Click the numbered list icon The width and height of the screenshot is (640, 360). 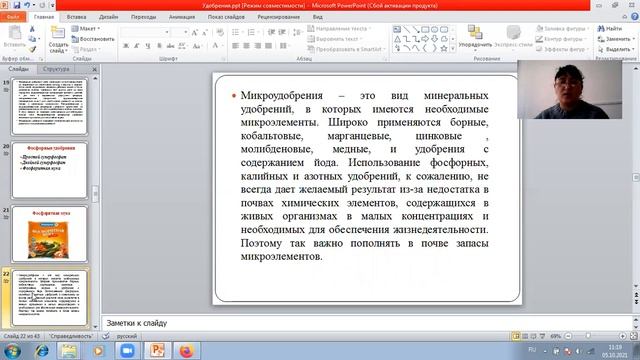coord(252,32)
